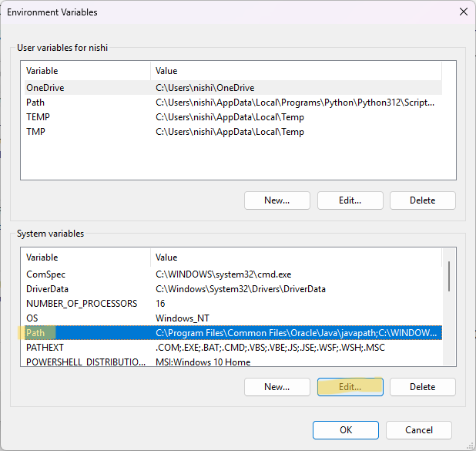The image size is (476, 451).
Task: Sort user variables by Variable column header
Action: pos(85,71)
